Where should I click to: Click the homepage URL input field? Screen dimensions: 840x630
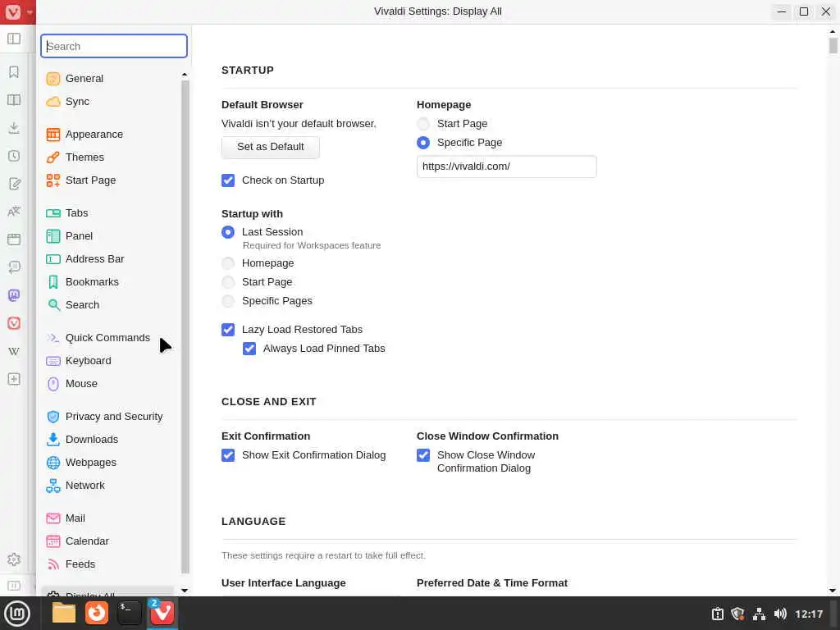pyautogui.click(x=506, y=167)
